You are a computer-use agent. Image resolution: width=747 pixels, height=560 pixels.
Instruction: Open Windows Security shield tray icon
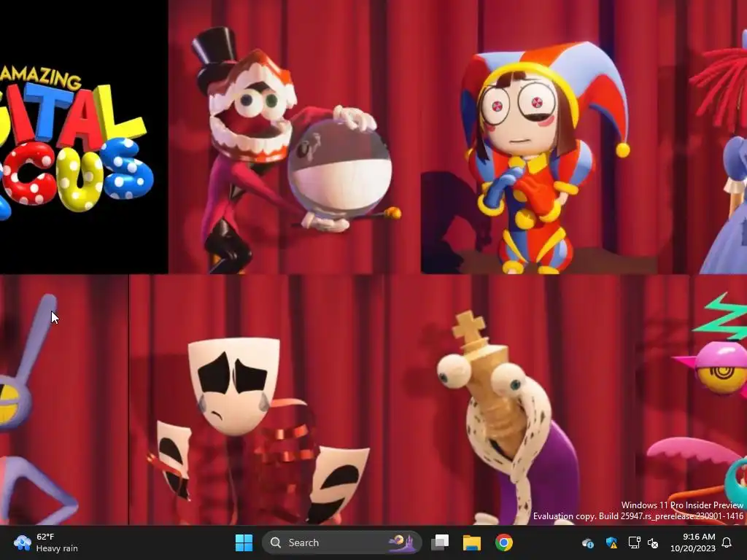pos(611,542)
